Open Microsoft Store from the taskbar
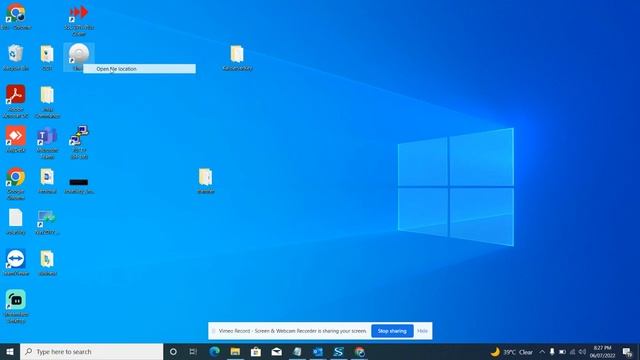The width and height of the screenshot is (640, 360). (256, 352)
